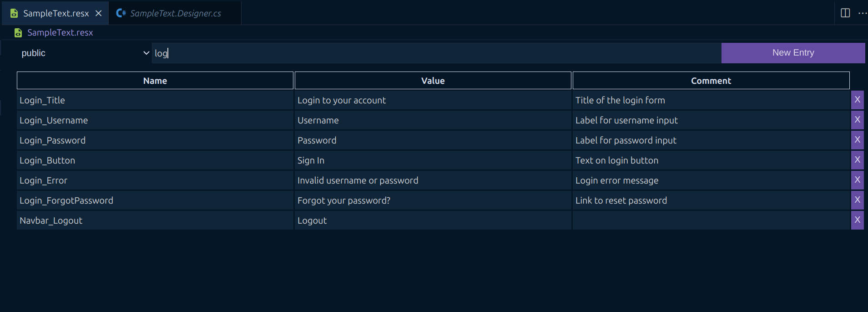This screenshot has width=868, height=312.
Task: Open the SampleText.resx breadcrumb entry
Action: tap(60, 32)
